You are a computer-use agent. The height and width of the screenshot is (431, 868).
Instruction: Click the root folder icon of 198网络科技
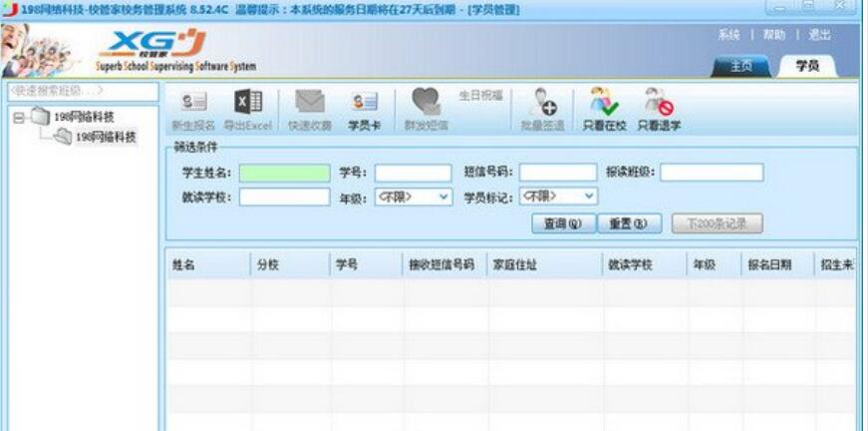(41, 117)
